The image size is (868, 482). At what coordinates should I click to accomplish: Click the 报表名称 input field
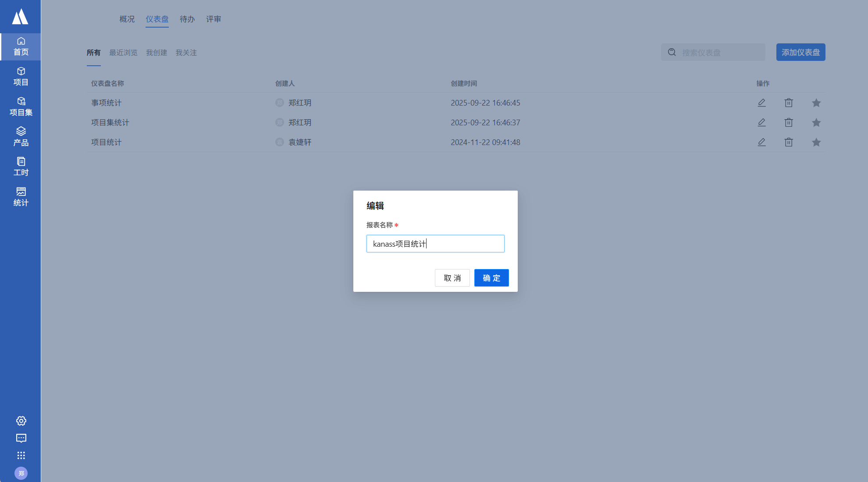[x=435, y=244]
